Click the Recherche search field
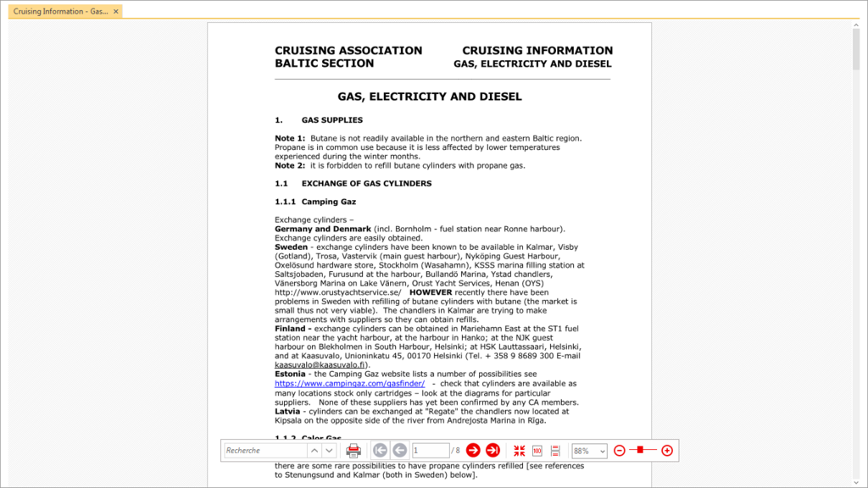 (x=265, y=451)
